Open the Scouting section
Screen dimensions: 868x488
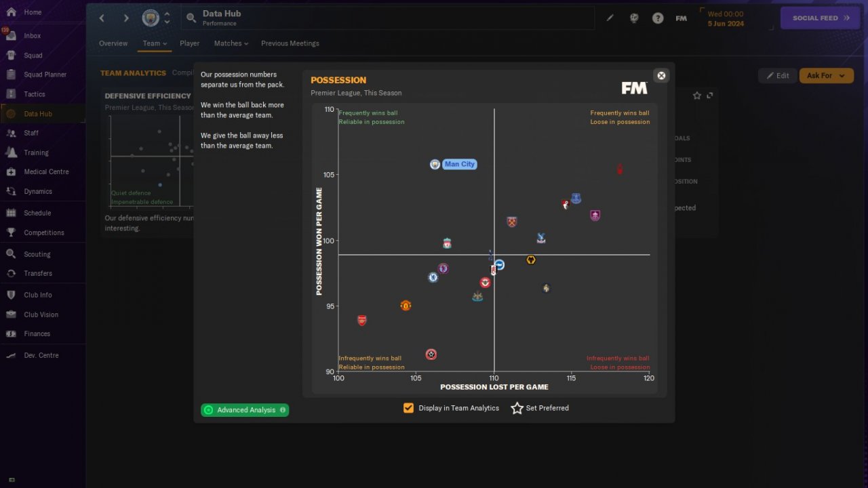pyautogui.click(x=37, y=254)
